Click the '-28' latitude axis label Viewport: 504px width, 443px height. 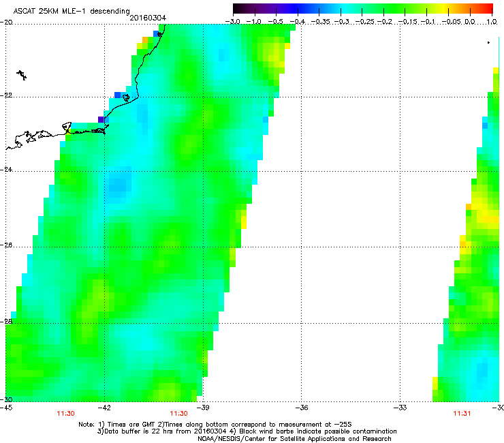[6, 322]
